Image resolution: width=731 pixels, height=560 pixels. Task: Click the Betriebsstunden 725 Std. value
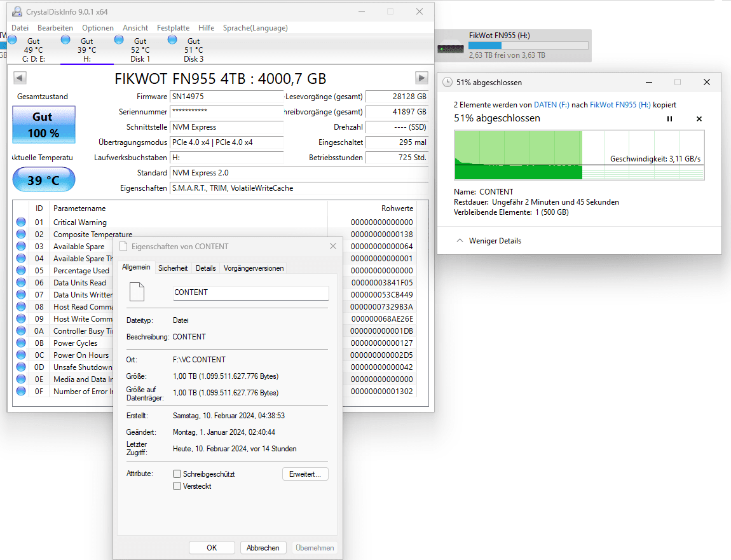pyautogui.click(x=397, y=158)
